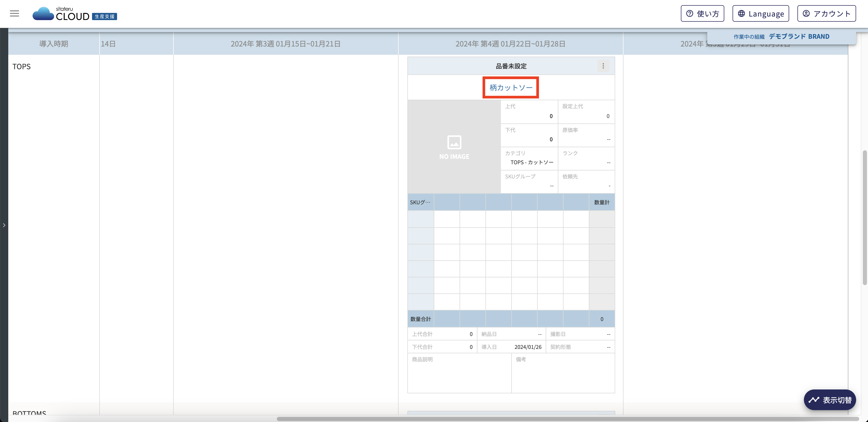Open the Language selector
This screenshot has width=868, height=422.
click(x=760, y=13)
